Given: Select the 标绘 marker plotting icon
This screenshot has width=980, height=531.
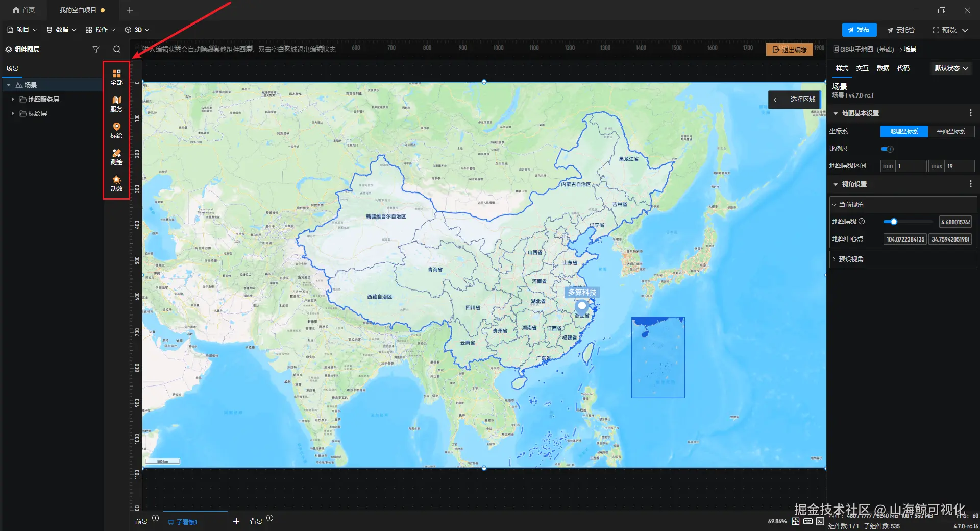Looking at the screenshot, I should [116, 130].
